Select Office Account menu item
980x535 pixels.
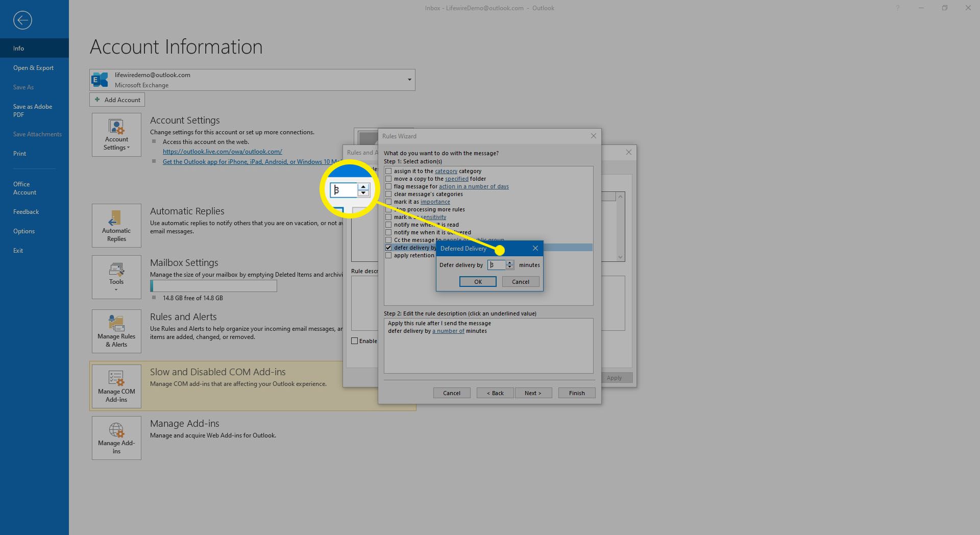point(34,188)
